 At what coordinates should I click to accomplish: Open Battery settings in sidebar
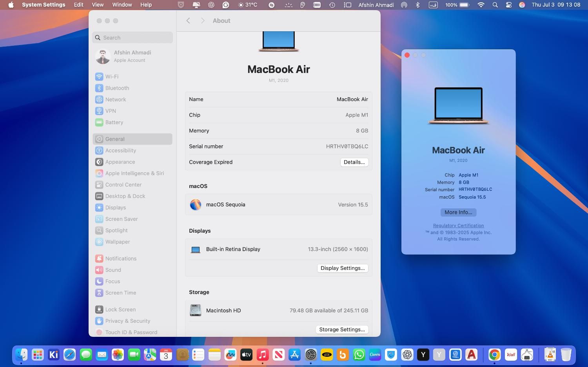click(x=132, y=122)
